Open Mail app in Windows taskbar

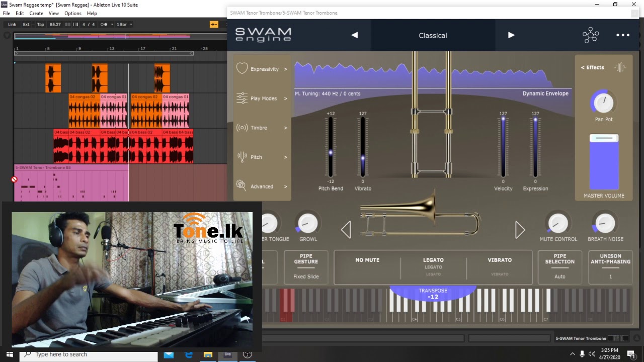pos(169,355)
